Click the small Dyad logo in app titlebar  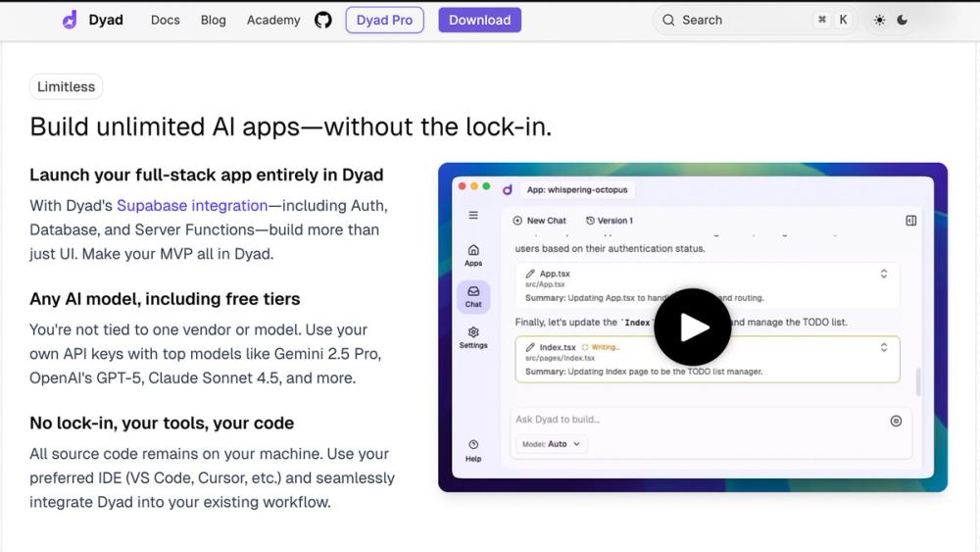[508, 189]
